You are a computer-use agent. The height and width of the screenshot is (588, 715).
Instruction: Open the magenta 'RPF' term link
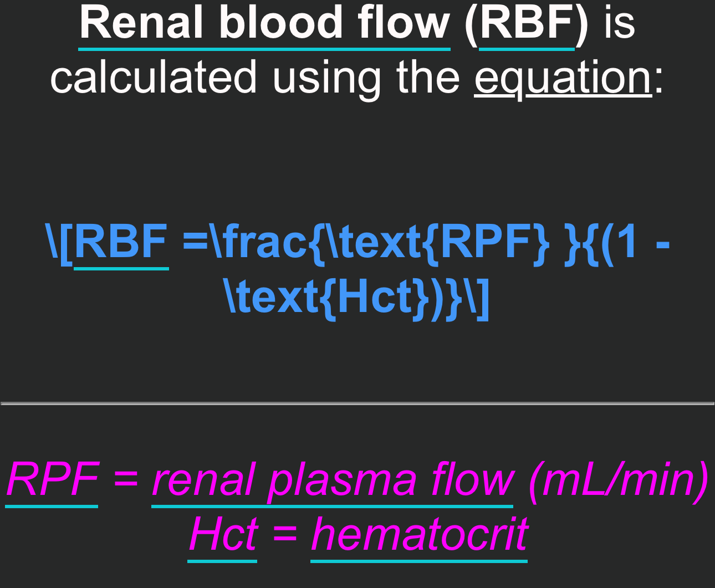click(52, 480)
